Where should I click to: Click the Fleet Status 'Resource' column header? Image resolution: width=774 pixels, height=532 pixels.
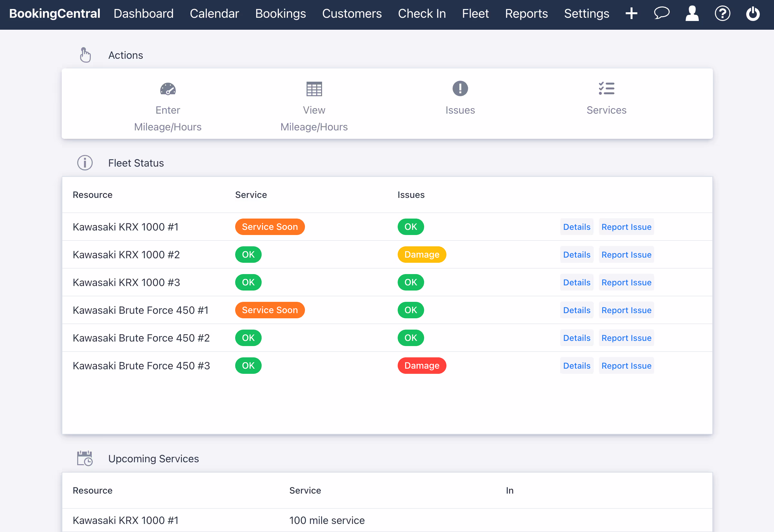coord(92,195)
